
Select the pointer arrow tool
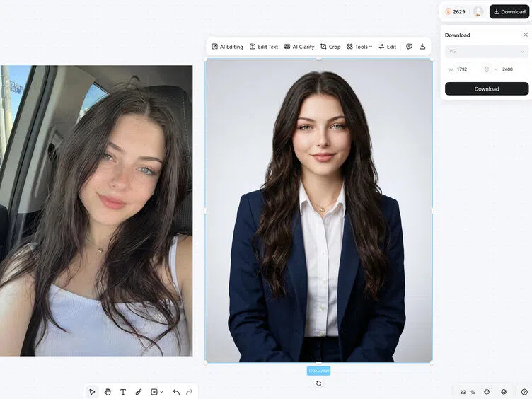click(x=92, y=392)
